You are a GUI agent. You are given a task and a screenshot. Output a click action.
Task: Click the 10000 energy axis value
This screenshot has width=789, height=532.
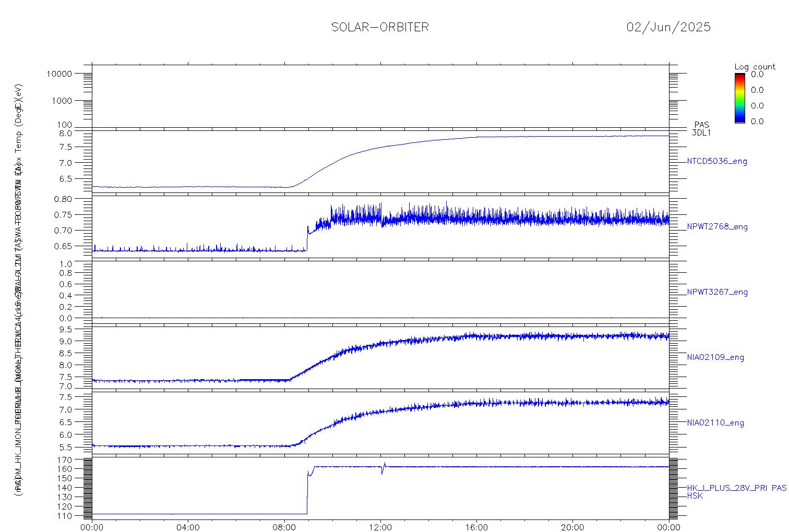point(59,74)
